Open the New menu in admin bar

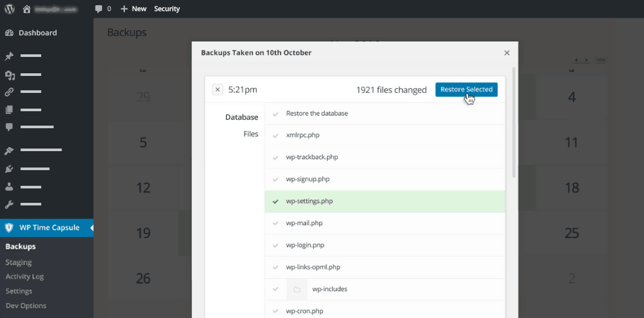click(133, 9)
